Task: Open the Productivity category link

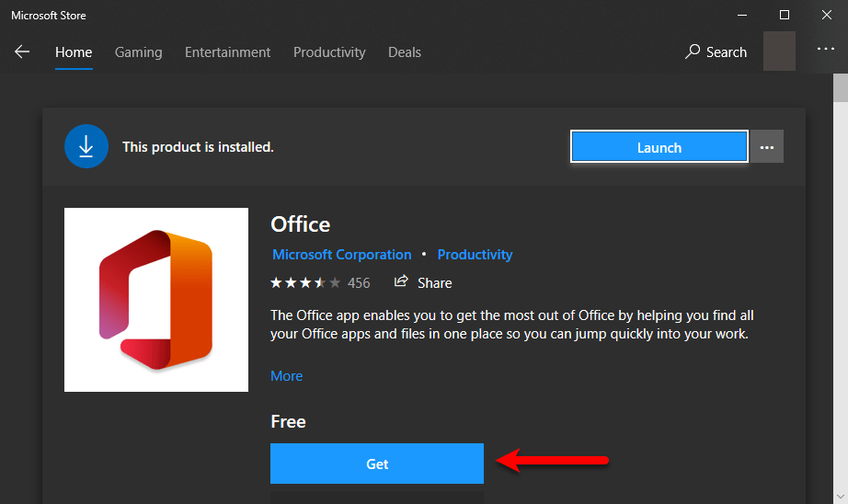Action: point(475,255)
